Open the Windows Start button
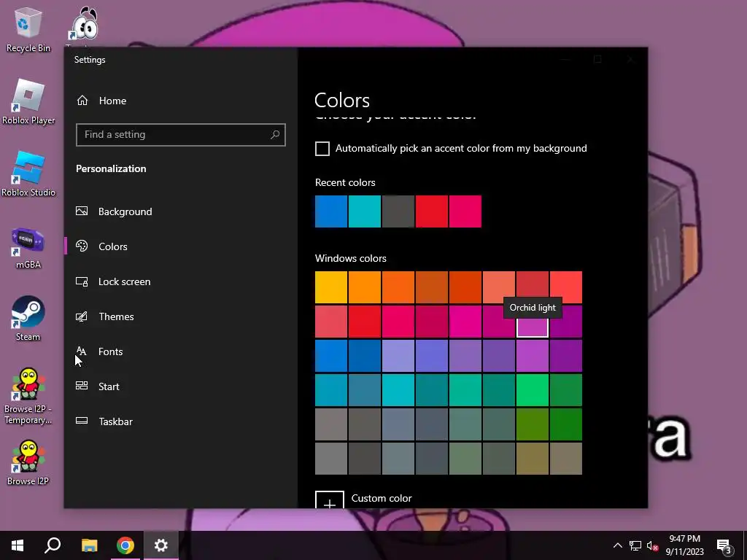Viewport: 747px width, 560px height. 18,545
